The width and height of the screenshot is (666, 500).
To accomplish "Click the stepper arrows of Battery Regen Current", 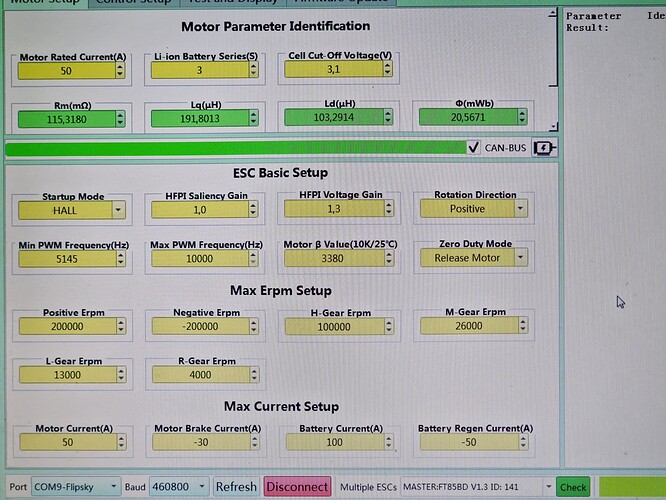I will [x=523, y=442].
